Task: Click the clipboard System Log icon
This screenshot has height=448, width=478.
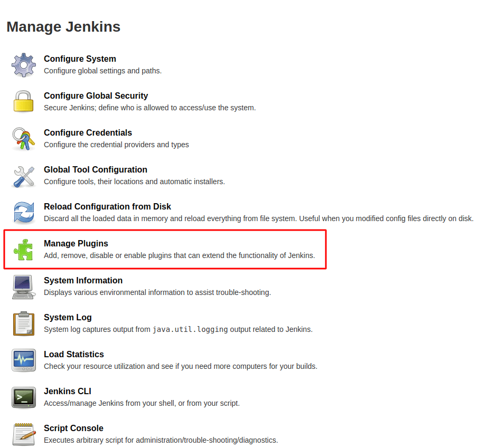Action: pos(24,323)
